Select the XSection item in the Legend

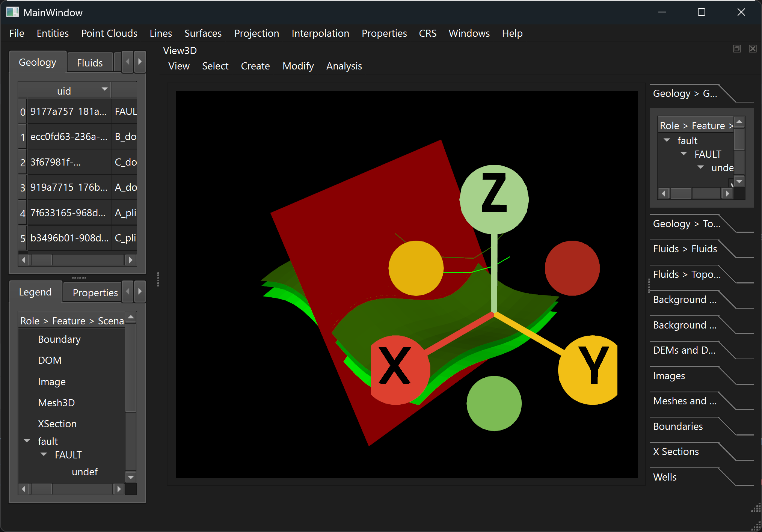point(57,424)
